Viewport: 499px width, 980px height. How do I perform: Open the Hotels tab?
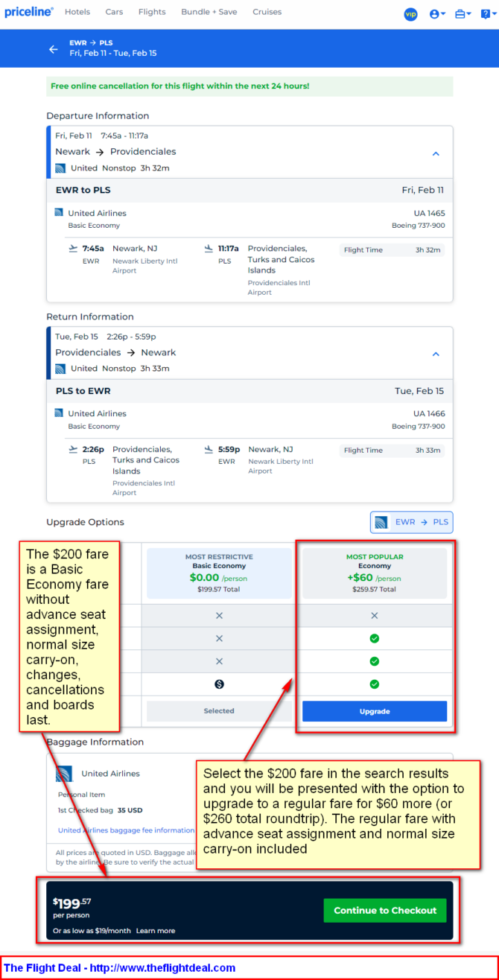tap(77, 12)
